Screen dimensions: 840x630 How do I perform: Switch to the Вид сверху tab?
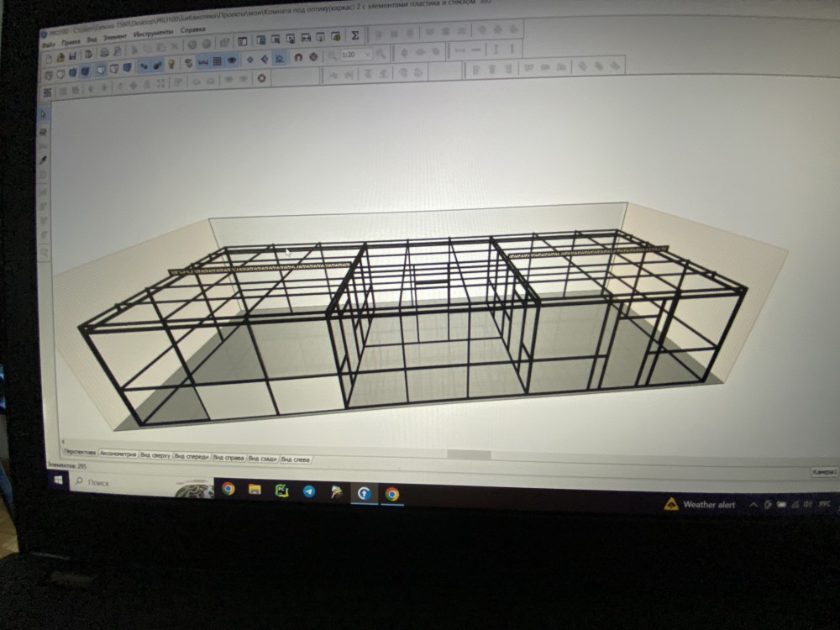(x=155, y=455)
